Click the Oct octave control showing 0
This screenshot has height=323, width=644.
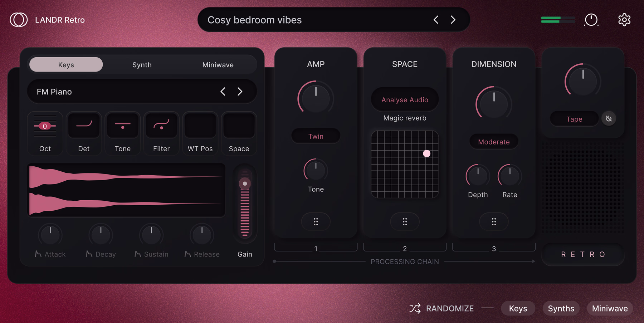[45, 126]
